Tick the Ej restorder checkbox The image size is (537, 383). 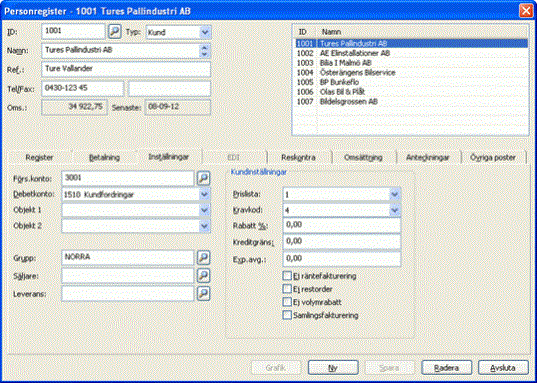(287, 289)
